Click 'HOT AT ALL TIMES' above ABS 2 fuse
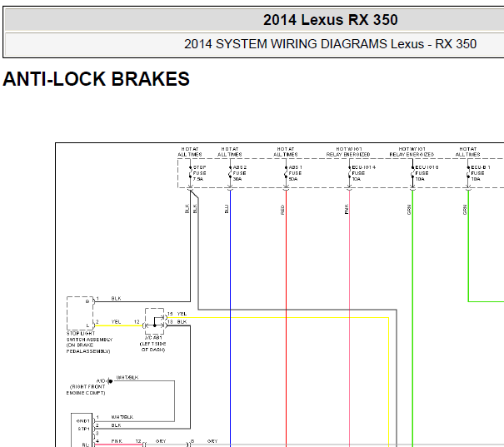Image resolution: width=504 pixels, height=447 pixels. coord(229,151)
